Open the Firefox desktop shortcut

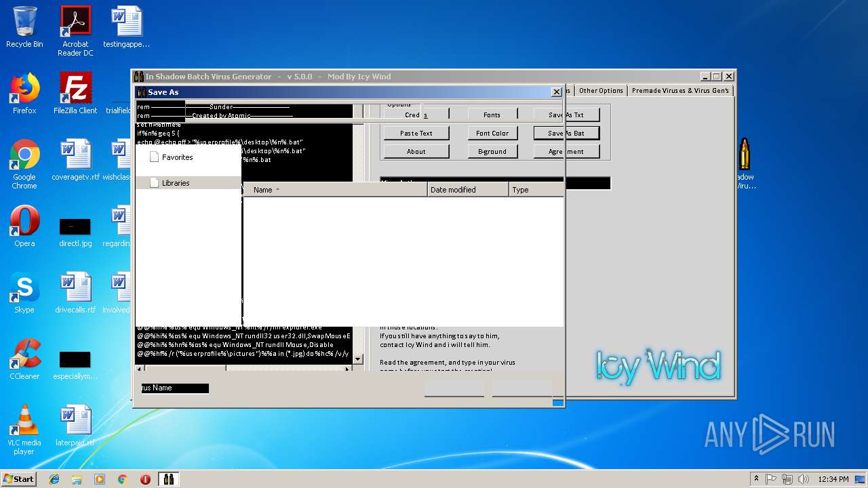pyautogui.click(x=24, y=94)
